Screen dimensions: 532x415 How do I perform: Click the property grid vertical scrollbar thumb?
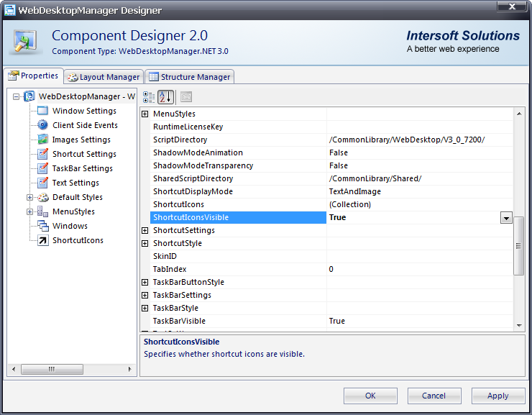pyautogui.click(x=519, y=245)
